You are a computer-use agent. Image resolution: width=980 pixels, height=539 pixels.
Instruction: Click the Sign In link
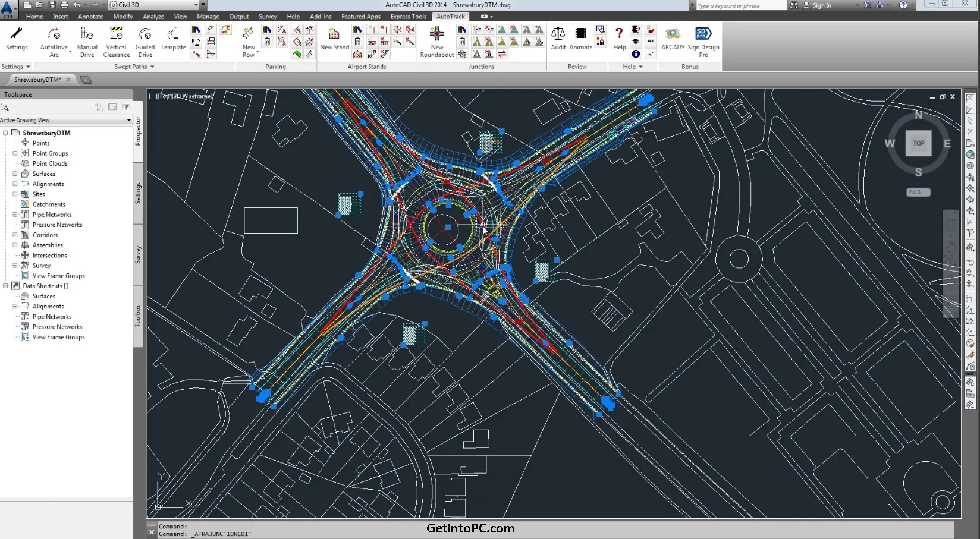coord(821,5)
